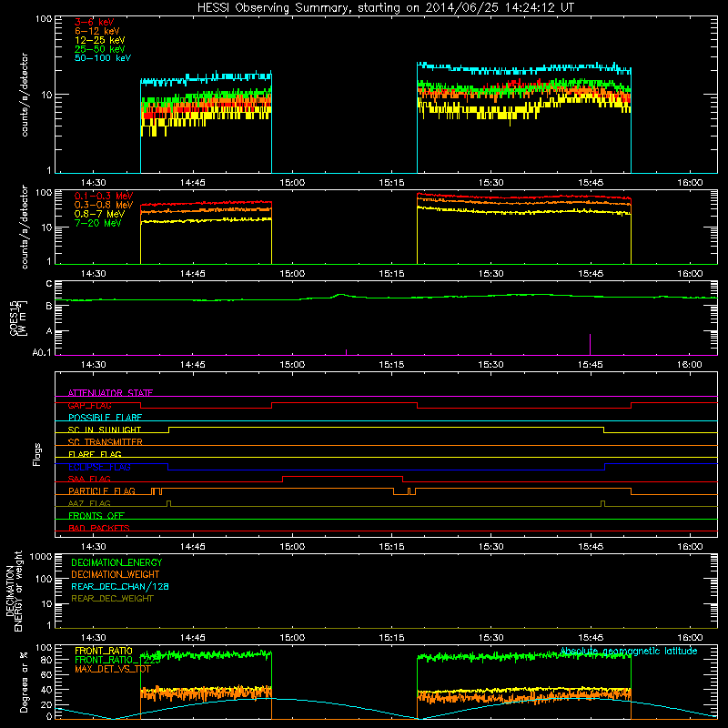Screen dimensions: 728x728
Task: Select the 3-6 keV legend label
Action: coord(95,22)
